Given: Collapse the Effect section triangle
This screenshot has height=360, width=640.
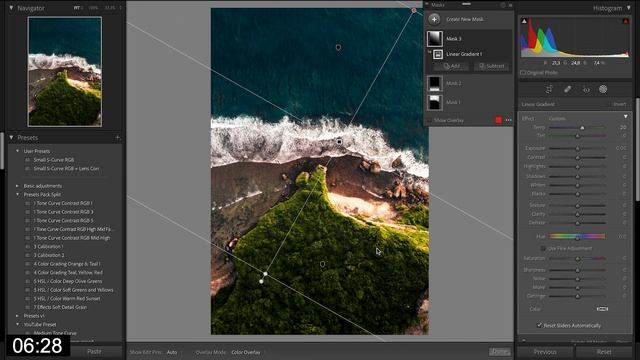Looking at the screenshot, I should [x=626, y=117].
